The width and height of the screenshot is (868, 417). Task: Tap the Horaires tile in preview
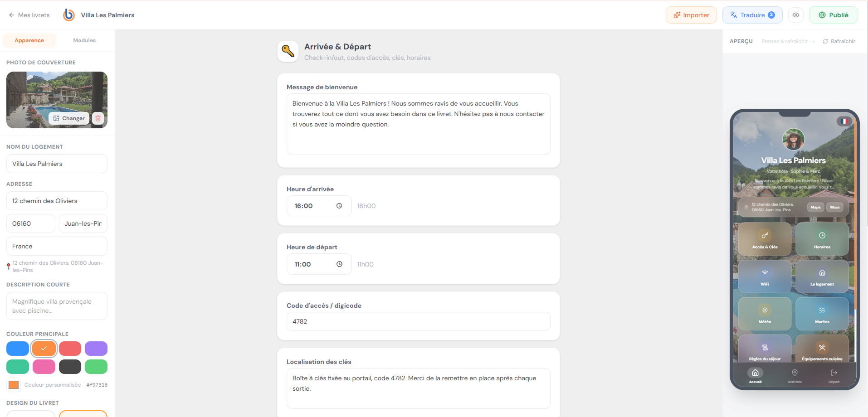tap(822, 239)
